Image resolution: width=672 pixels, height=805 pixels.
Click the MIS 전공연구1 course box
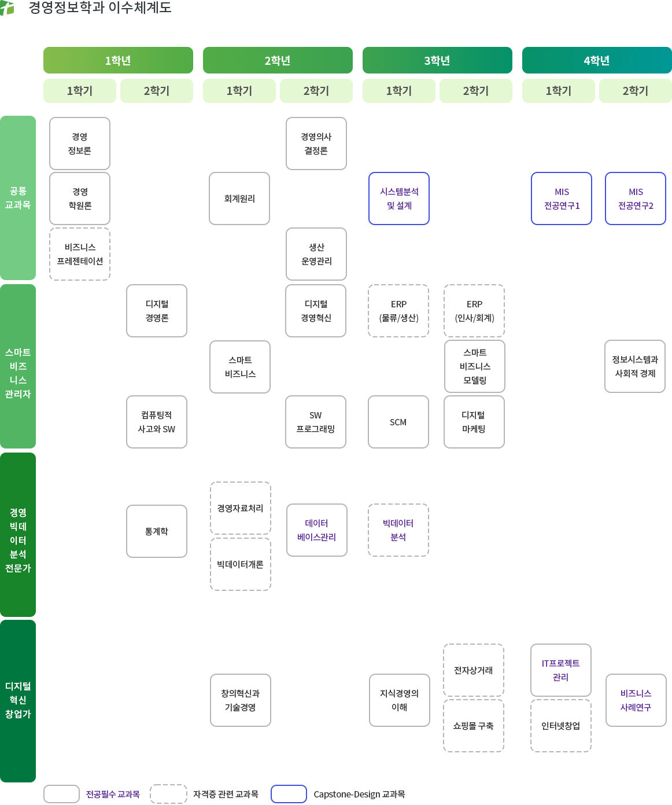[x=562, y=199]
